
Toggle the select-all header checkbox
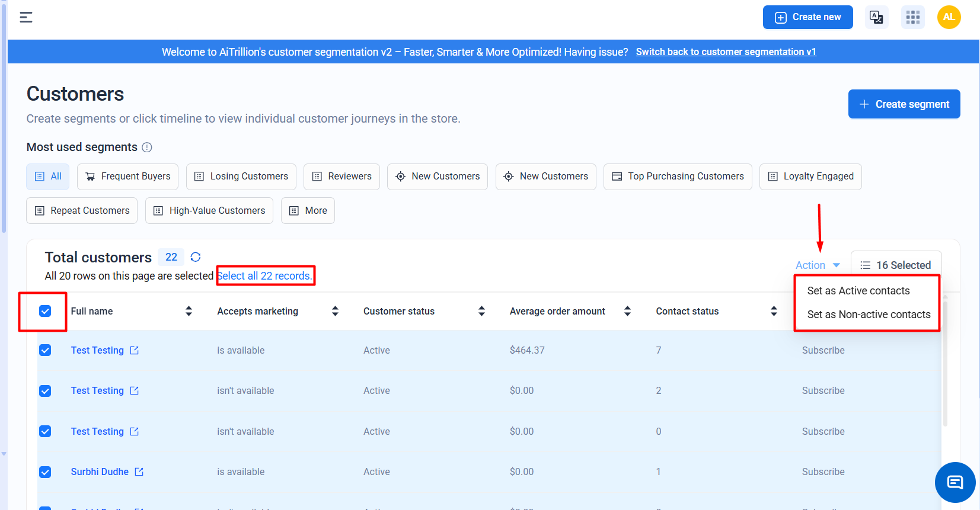pos(45,312)
